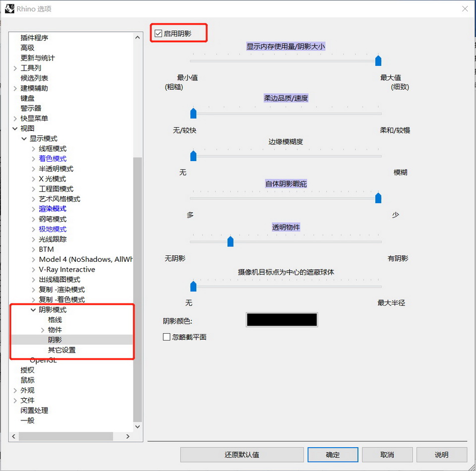This screenshot has width=476, height=471.
Task: Click the Rhino logo icon in title bar
Action: 9,8
